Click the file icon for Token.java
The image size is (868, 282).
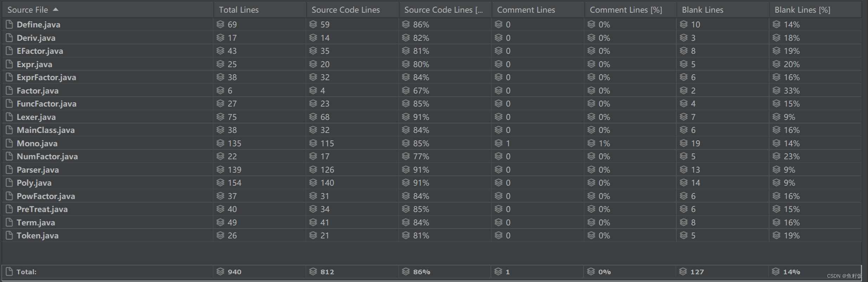(9, 235)
